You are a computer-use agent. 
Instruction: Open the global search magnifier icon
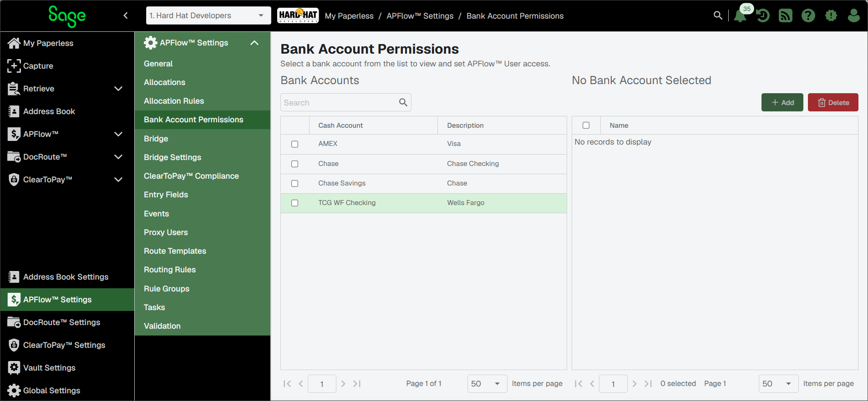click(x=718, y=15)
